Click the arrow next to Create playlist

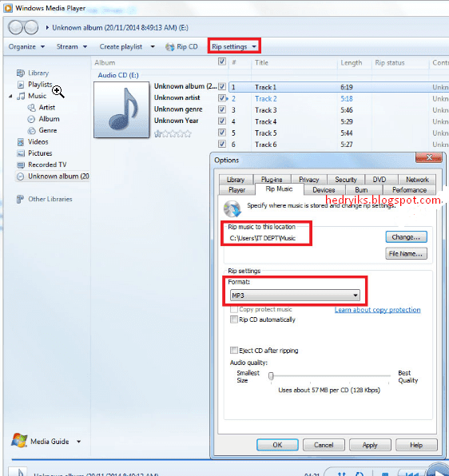[x=153, y=47]
